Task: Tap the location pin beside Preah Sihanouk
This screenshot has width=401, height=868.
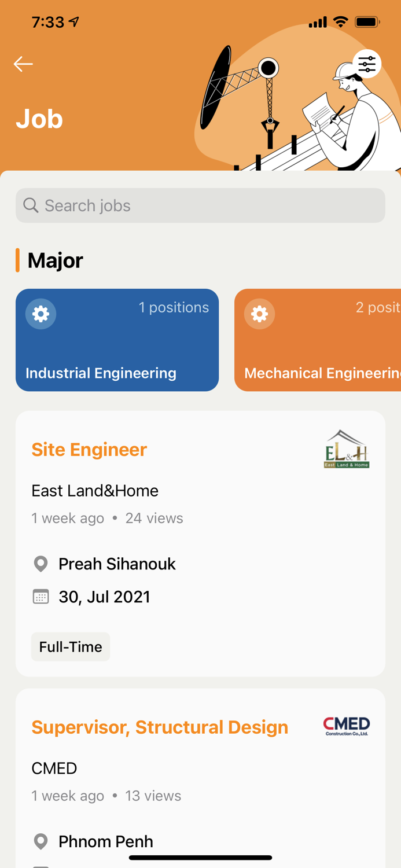Action: pyautogui.click(x=40, y=563)
